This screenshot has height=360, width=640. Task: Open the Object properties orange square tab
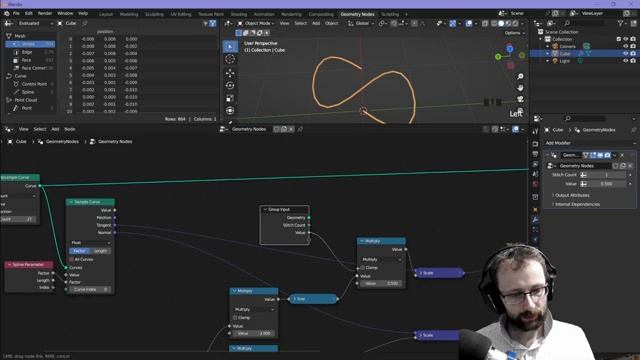(536, 210)
